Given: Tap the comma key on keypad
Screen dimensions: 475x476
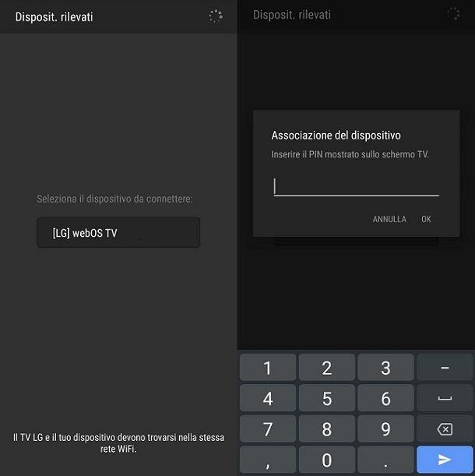Looking at the screenshot, I should [x=268, y=460].
